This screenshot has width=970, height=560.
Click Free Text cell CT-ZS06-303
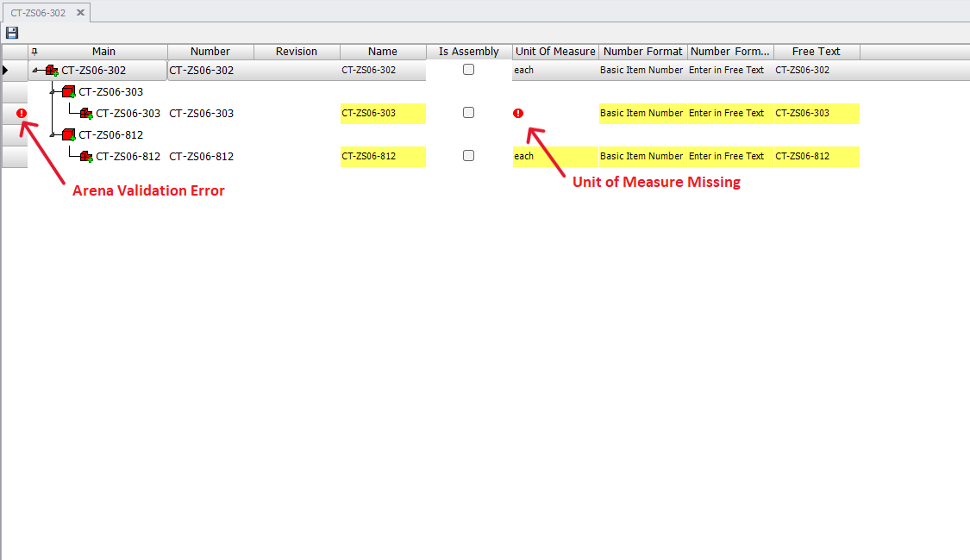(x=817, y=114)
